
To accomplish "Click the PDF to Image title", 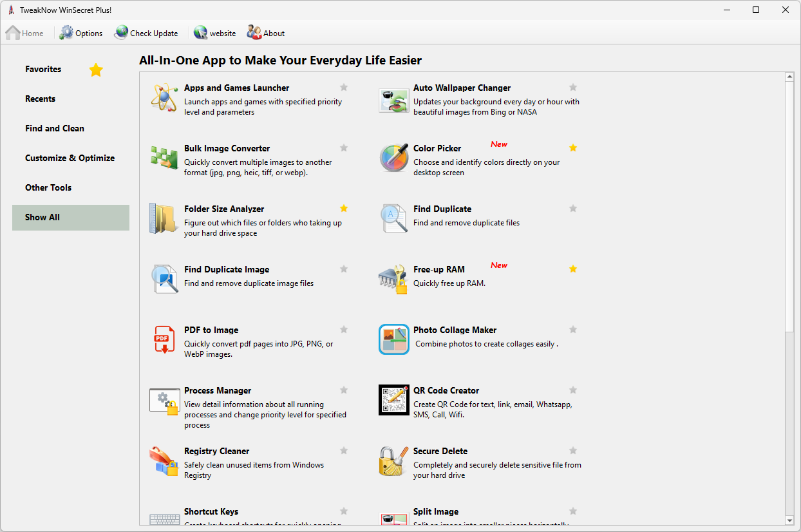I will tap(211, 330).
